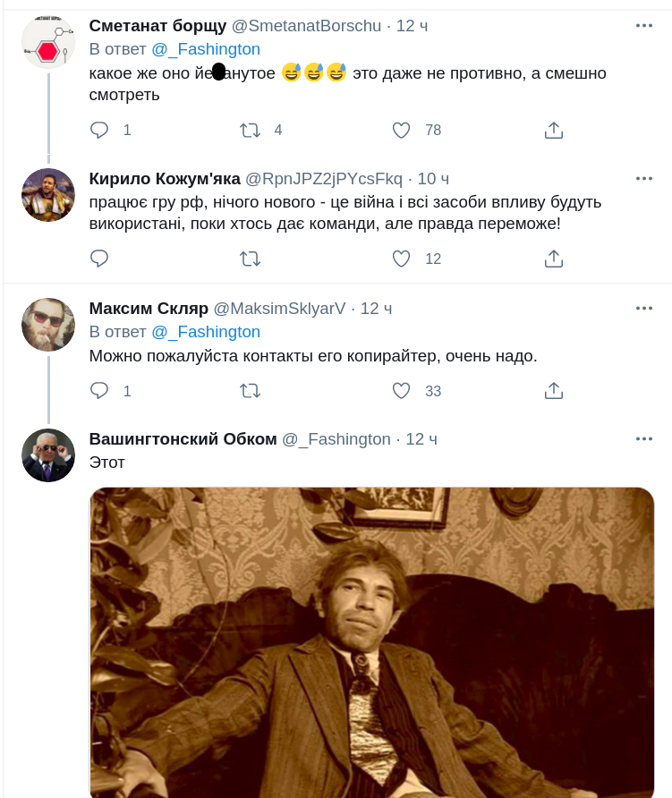Screen dimensions: 672x798
Task: Retweet Кирило Кожум'яка's tweet
Action: tap(251, 259)
